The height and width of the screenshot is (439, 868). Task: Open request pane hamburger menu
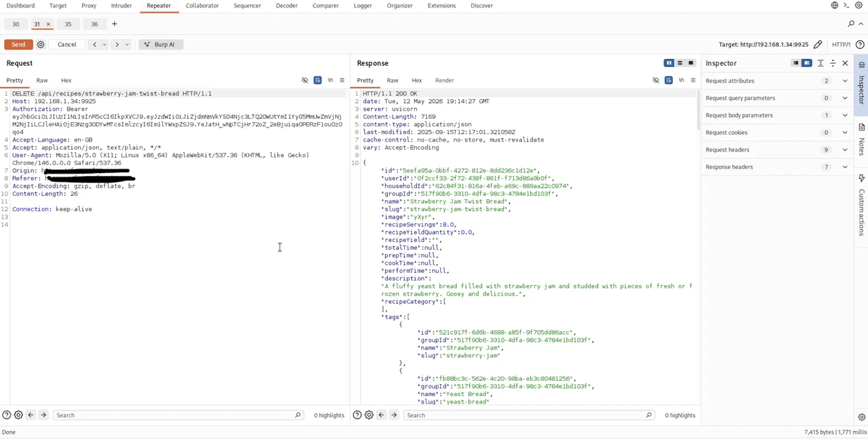[342, 80]
